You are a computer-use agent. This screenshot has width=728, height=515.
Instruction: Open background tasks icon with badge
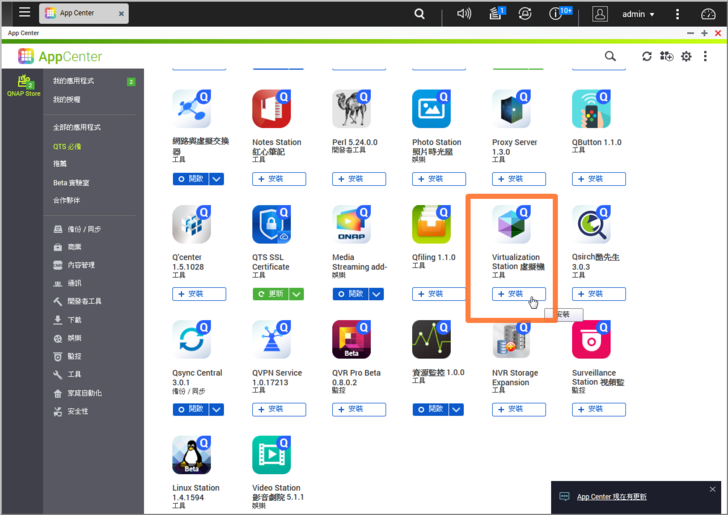coord(497,13)
